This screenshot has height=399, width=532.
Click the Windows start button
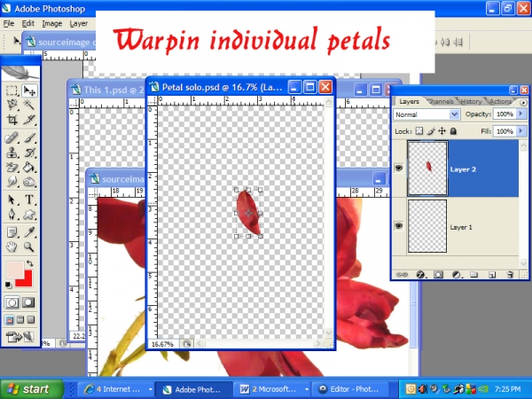click(x=32, y=389)
